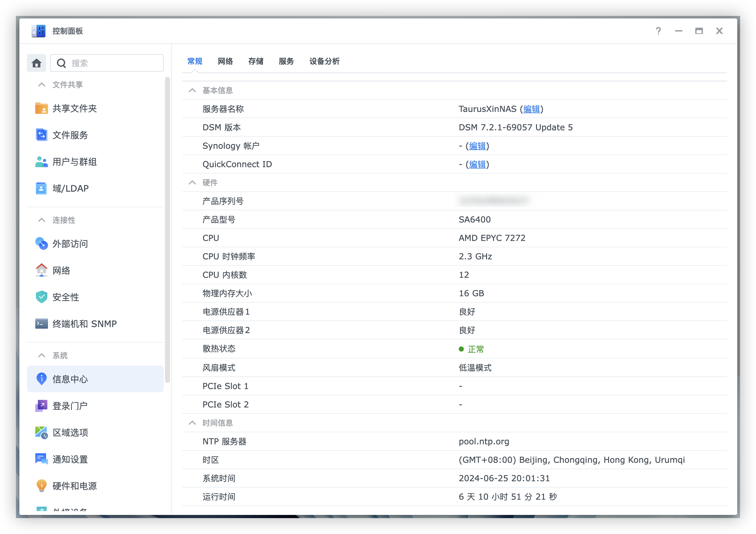Maximize the Control Panel window
Viewport: 756px width, 534px height.
[699, 31]
